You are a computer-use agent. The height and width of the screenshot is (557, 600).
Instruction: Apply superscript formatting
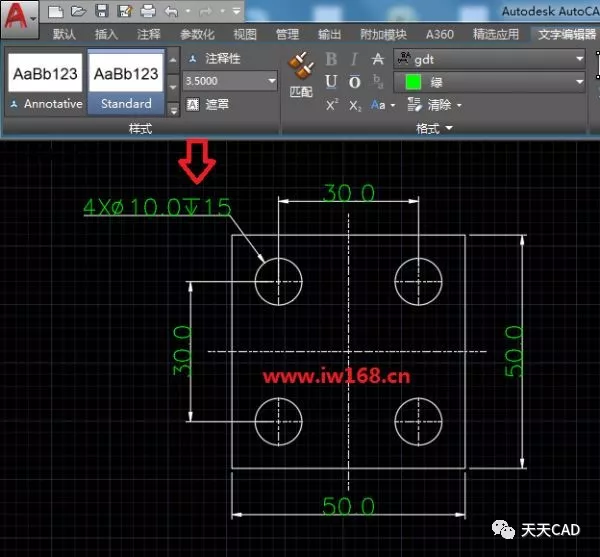(x=332, y=104)
